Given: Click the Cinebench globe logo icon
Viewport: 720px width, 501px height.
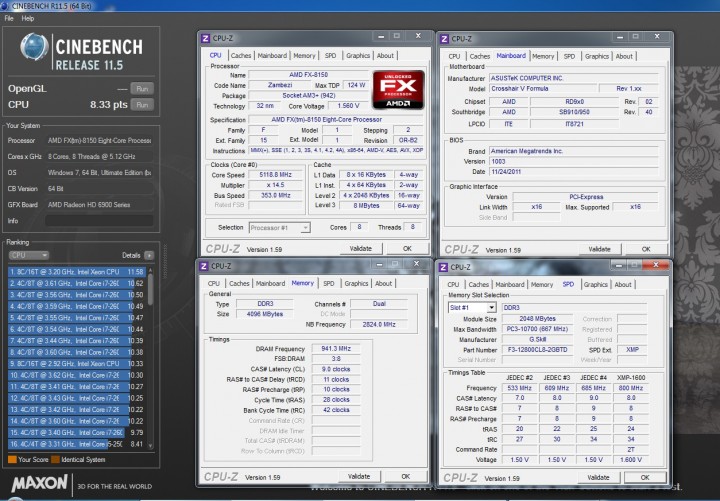Looking at the screenshot, I should [x=34, y=47].
